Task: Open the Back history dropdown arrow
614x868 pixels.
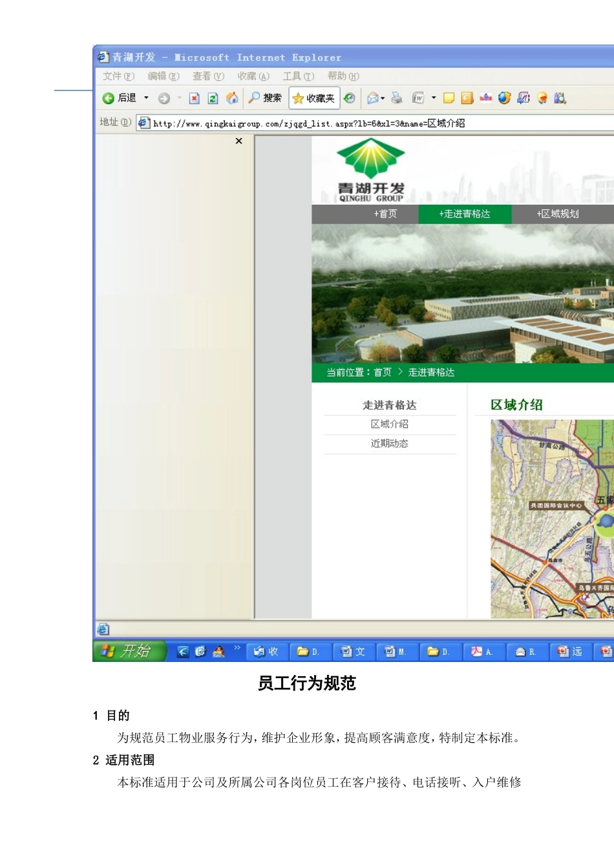Action: click(x=146, y=98)
